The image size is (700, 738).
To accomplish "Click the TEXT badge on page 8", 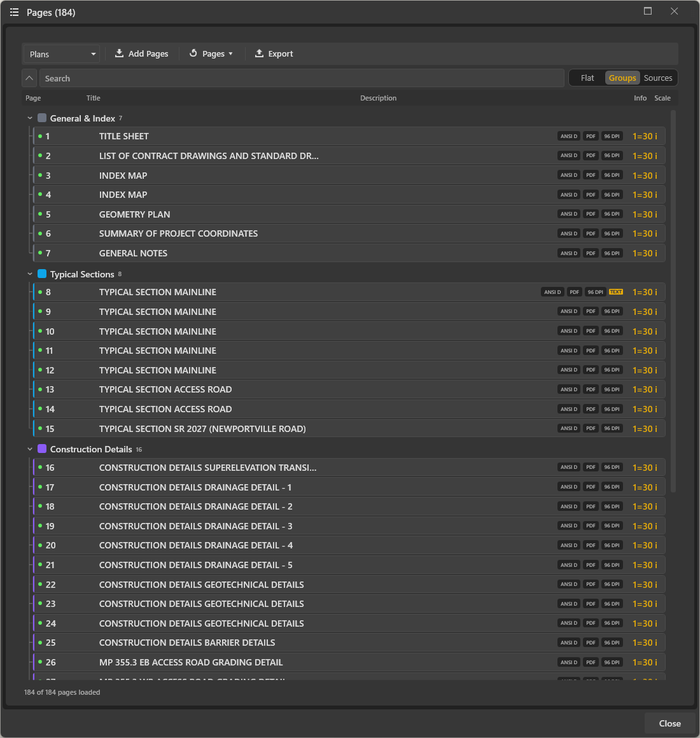I will (x=616, y=292).
